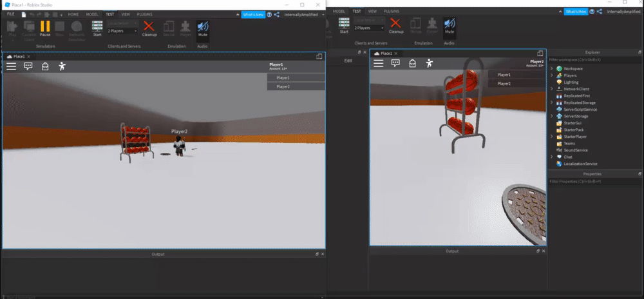Click the Filter Properties search field
644x299 pixels.
[594, 181]
